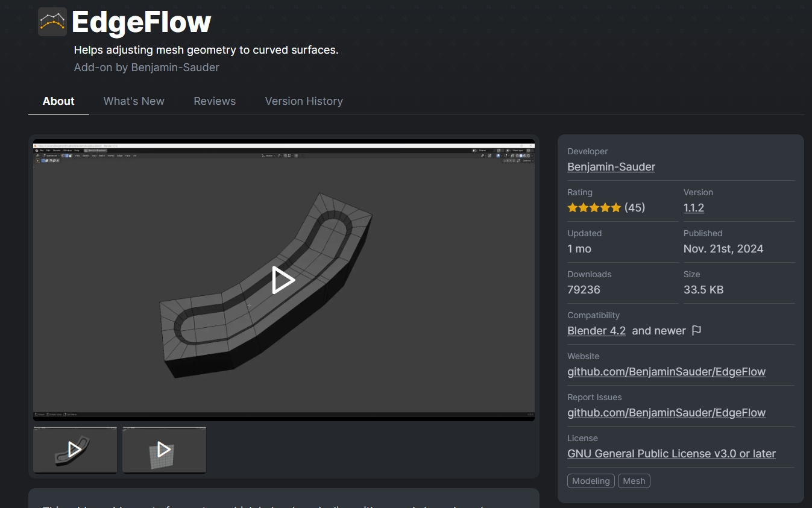This screenshot has width=812, height=508.
Task: Select the Modeling tag
Action: point(591,481)
